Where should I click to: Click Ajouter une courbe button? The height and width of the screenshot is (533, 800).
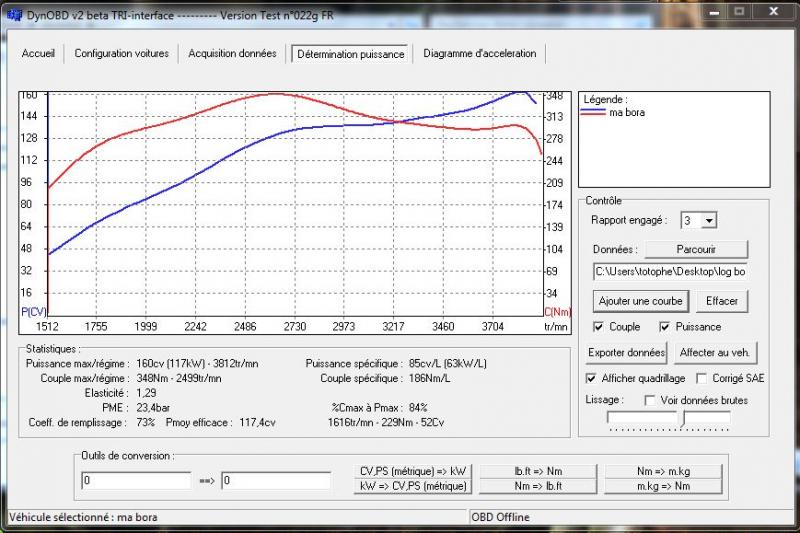(640, 301)
